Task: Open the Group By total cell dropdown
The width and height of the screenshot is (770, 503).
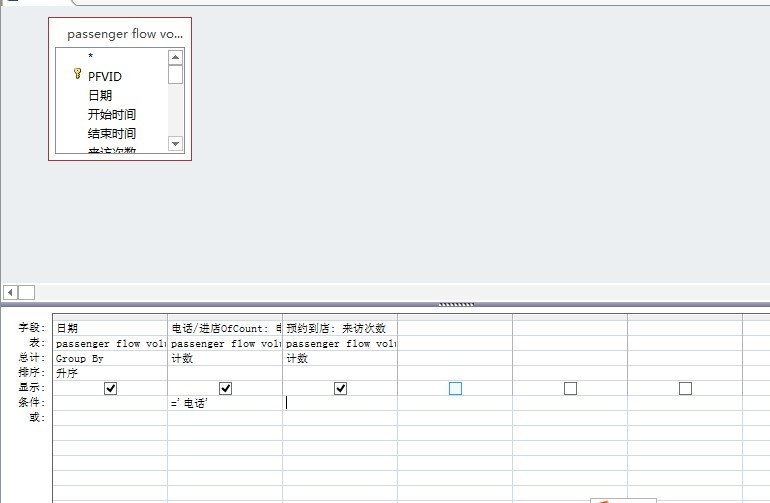Action: (x=110, y=358)
